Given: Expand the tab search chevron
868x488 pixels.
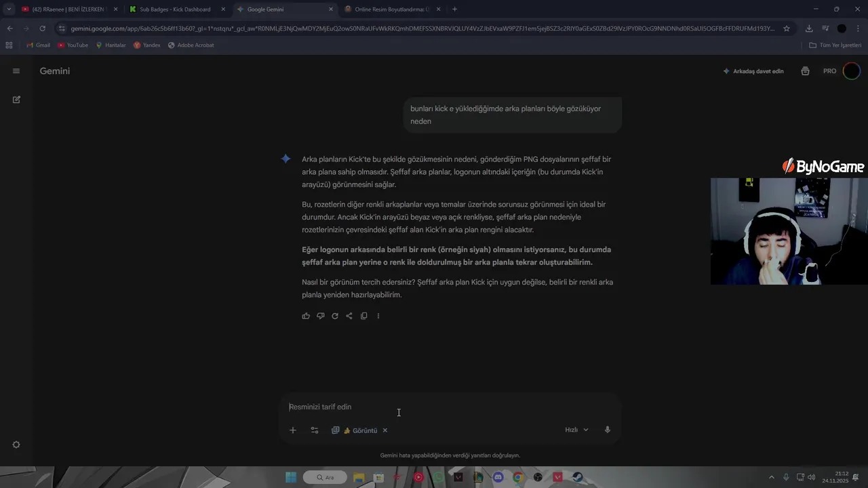Looking at the screenshot, I should point(9,9).
